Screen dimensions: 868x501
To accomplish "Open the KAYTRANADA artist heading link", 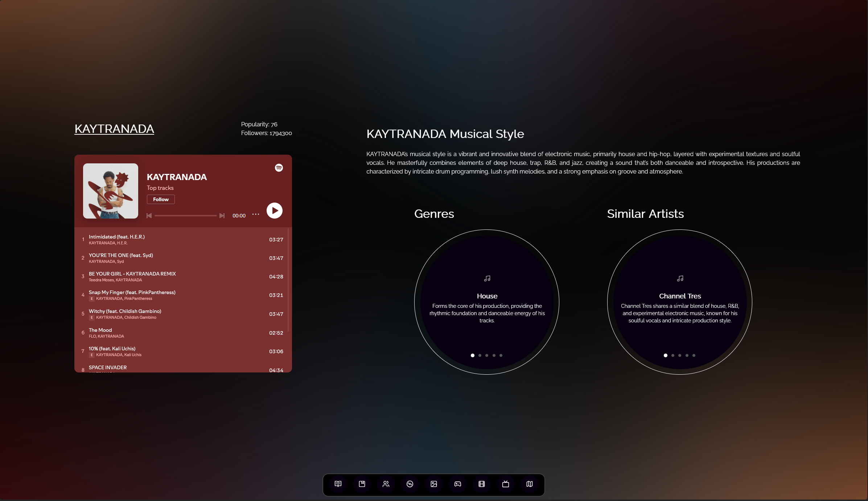I will 114,129.
